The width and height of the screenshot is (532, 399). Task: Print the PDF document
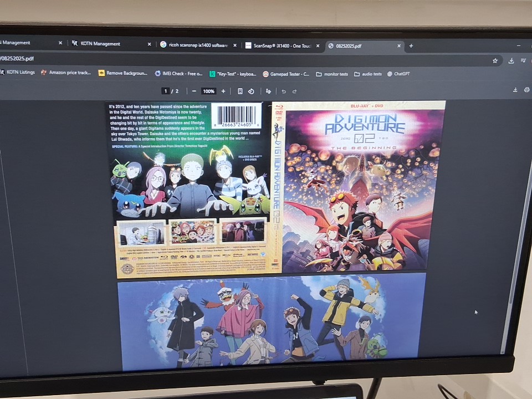coord(526,90)
